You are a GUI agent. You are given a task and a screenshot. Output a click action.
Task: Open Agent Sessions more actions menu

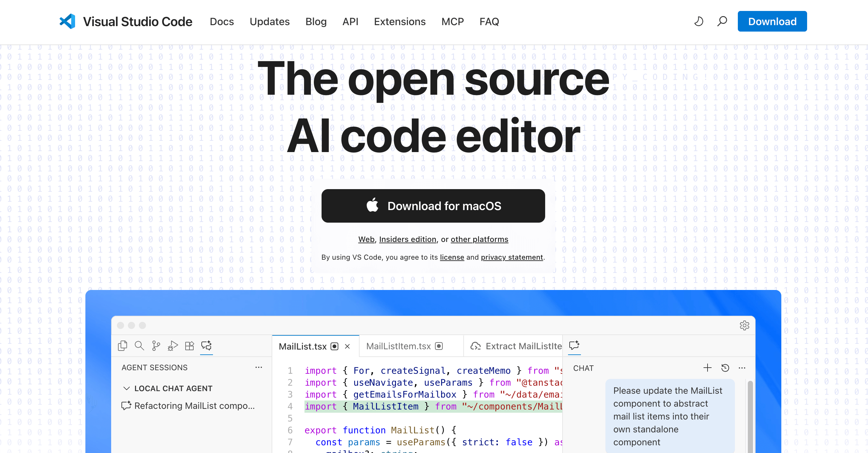[x=258, y=367]
